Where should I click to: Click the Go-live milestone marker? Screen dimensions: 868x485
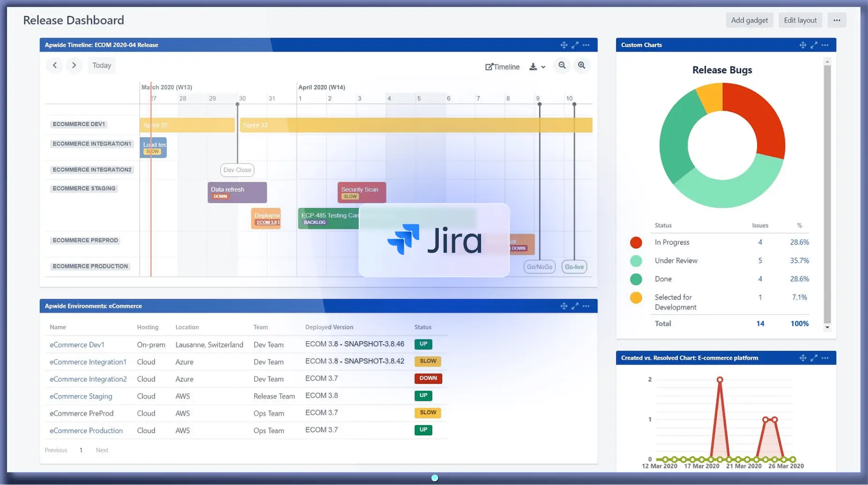[574, 267]
